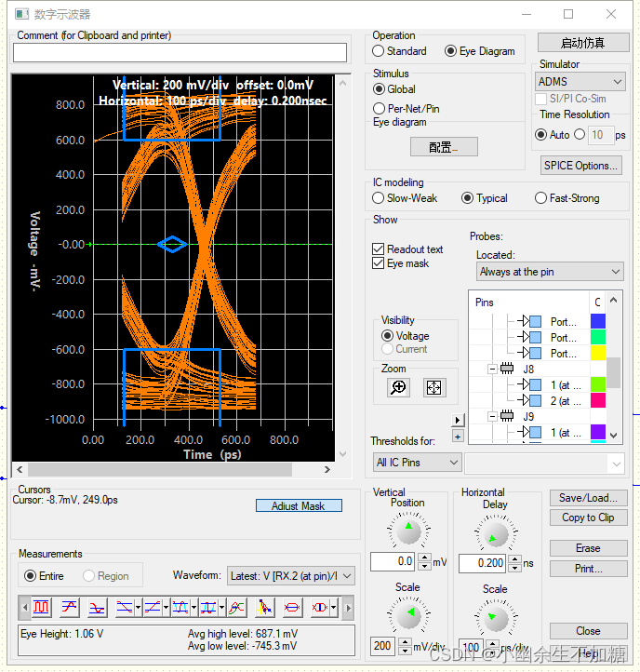The image size is (640, 672).
Task: Click the pink color swatch for J8 pin 2
Action: point(597,400)
